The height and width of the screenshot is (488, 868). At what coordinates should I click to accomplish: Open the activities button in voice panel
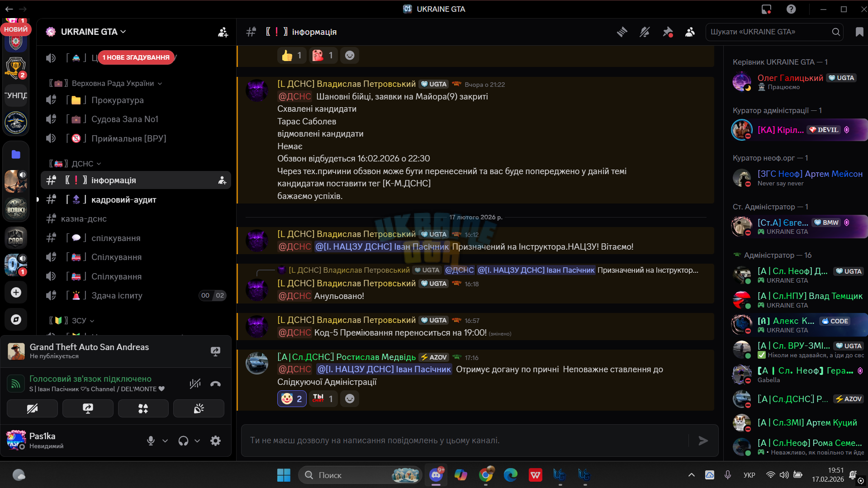click(143, 409)
